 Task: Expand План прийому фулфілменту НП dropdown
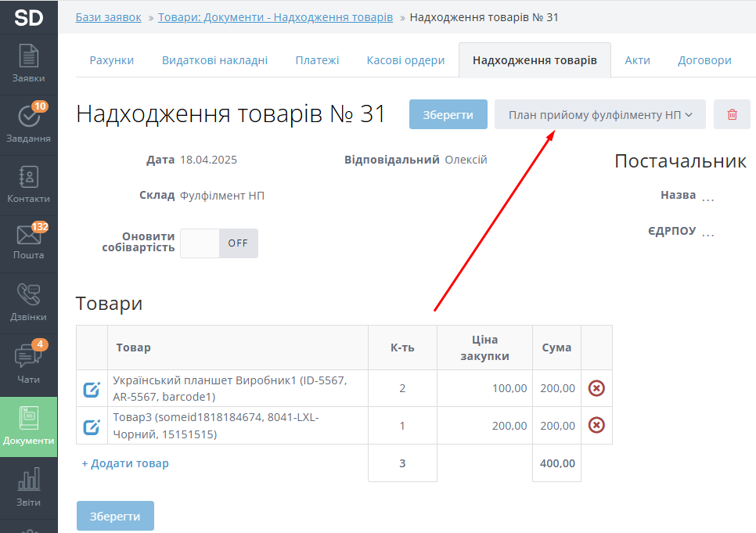point(600,114)
